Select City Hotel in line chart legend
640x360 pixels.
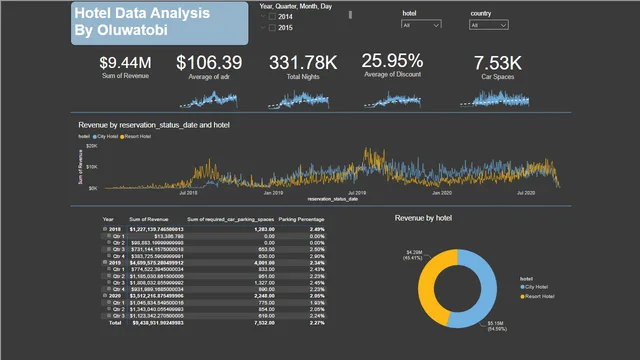pos(105,136)
